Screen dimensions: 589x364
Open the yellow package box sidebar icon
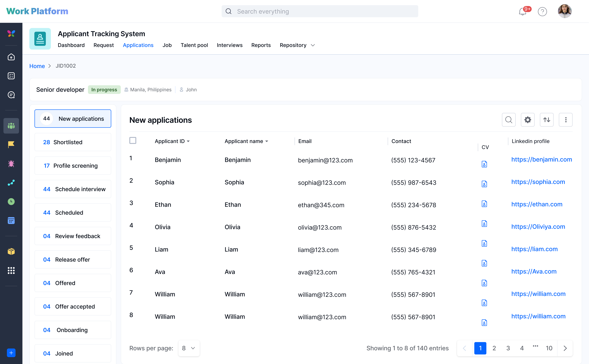click(x=11, y=251)
